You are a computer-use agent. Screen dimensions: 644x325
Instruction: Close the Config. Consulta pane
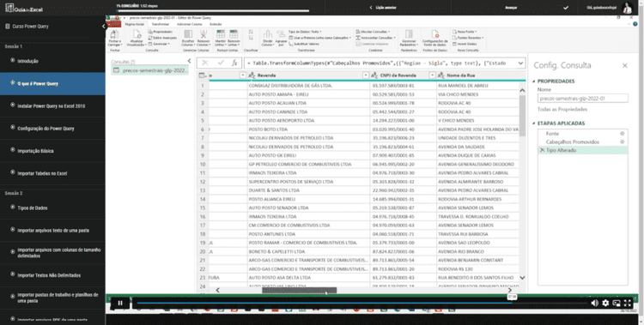[625, 65]
